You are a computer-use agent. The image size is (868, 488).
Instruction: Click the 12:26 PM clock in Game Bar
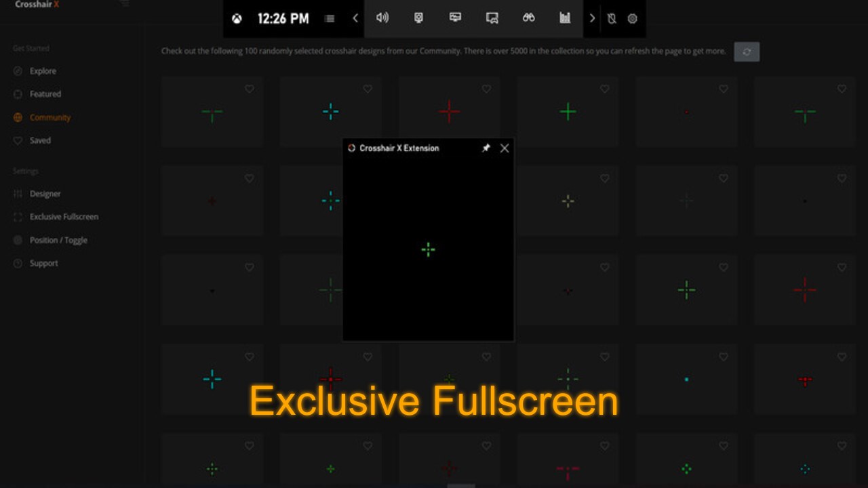283,19
